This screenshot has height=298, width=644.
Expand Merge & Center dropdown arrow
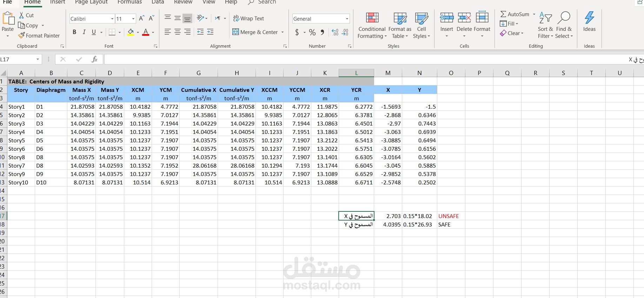coord(283,32)
